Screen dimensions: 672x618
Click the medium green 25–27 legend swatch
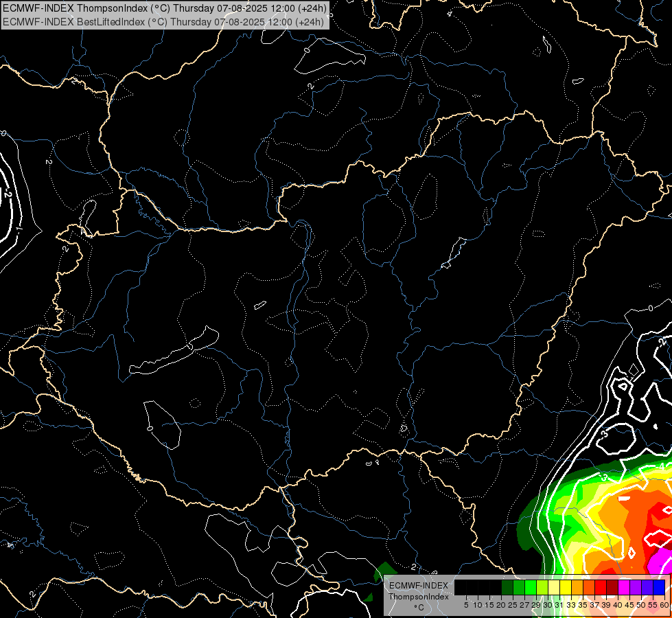pos(519,587)
